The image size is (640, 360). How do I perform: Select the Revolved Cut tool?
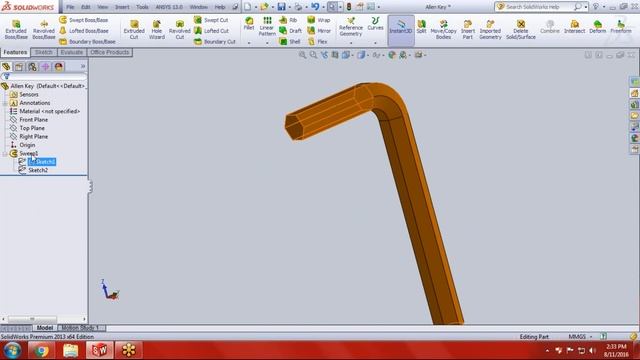tap(180, 30)
